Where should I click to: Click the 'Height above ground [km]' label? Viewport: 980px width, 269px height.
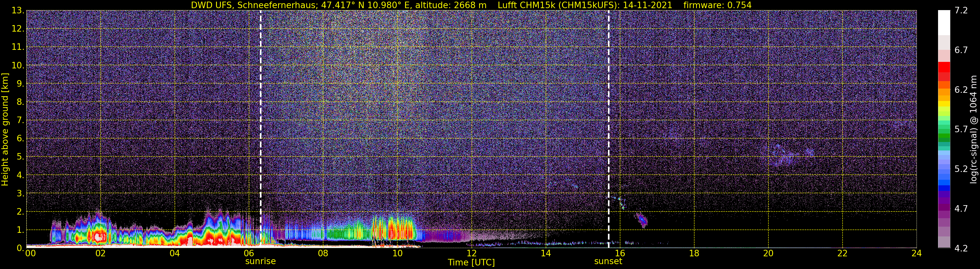[x=5, y=129]
